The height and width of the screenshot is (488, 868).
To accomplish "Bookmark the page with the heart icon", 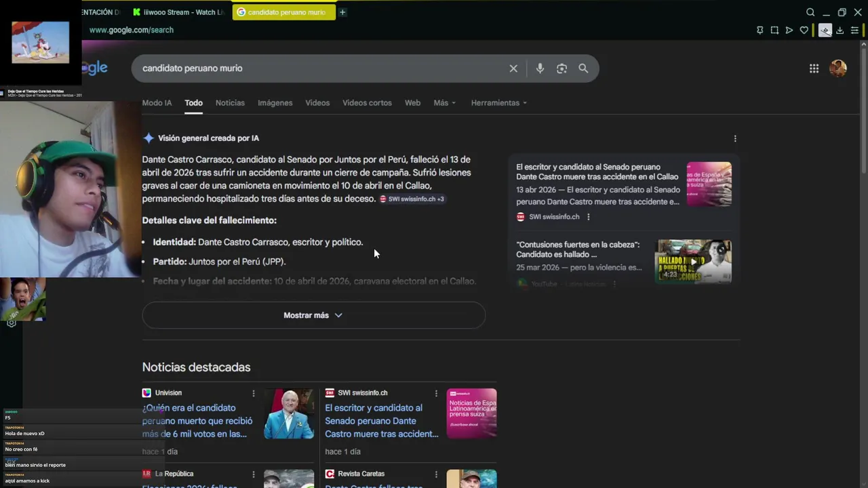I will 804,30.
